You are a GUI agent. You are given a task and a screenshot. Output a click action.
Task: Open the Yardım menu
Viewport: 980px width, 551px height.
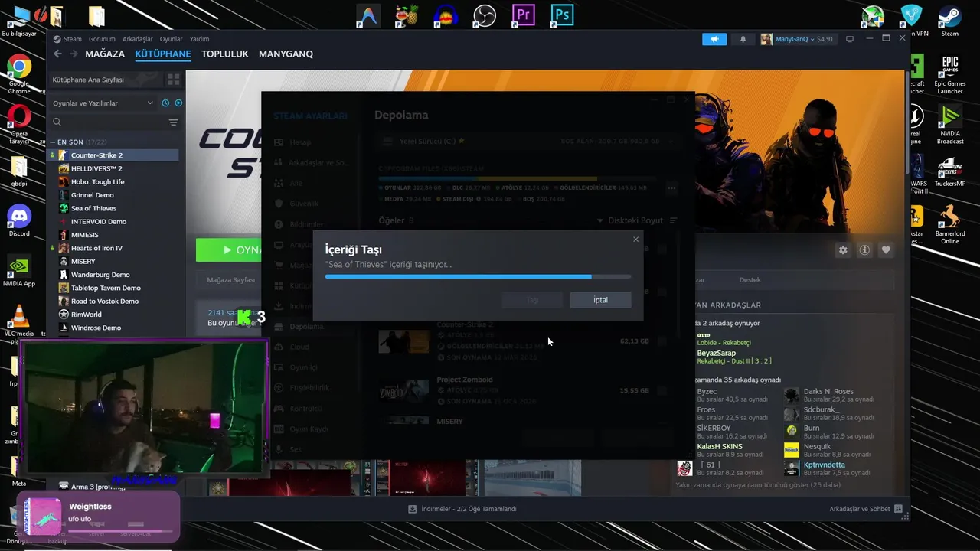click(x=199, y=39)
